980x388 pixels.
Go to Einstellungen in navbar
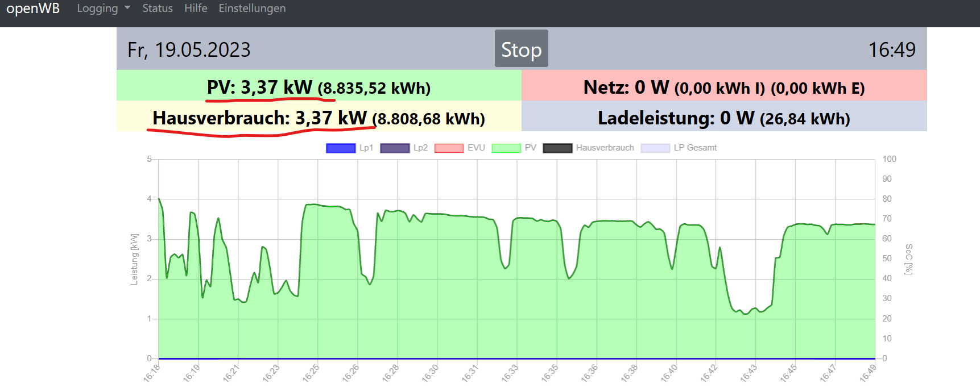click(x=252, y=9)
